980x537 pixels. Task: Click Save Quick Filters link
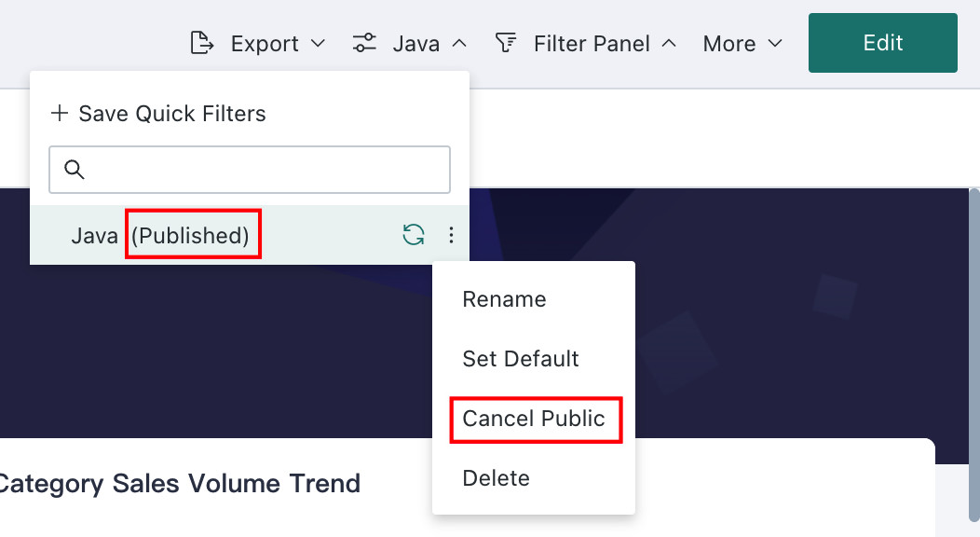172,113
